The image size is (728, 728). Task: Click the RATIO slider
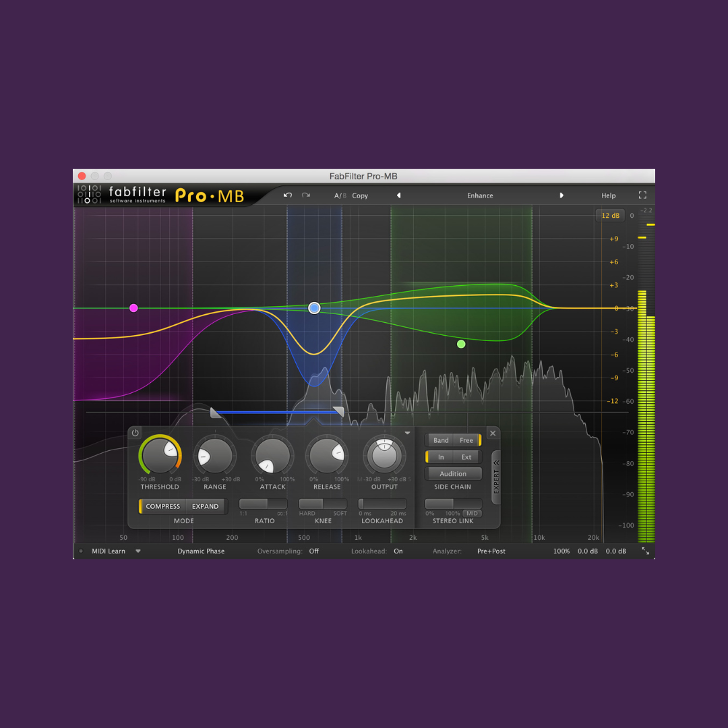tap(264, 504)
